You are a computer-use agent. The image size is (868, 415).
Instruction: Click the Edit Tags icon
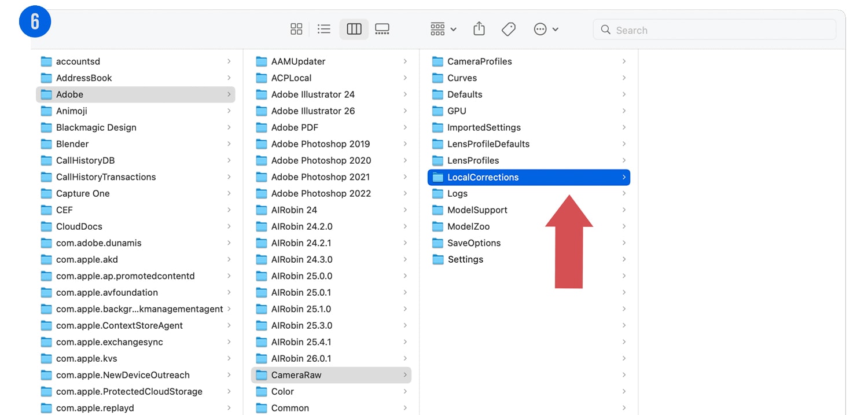pos(509,29)
